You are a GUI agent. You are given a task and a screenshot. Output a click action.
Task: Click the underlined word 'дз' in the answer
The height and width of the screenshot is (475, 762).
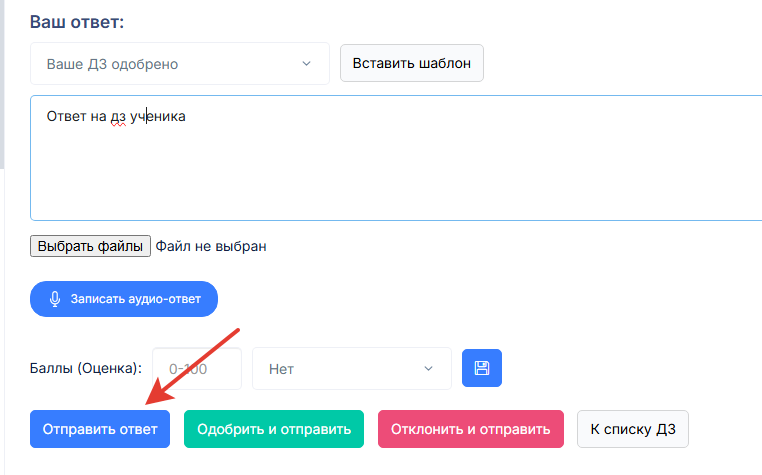(x=118, y=117)
